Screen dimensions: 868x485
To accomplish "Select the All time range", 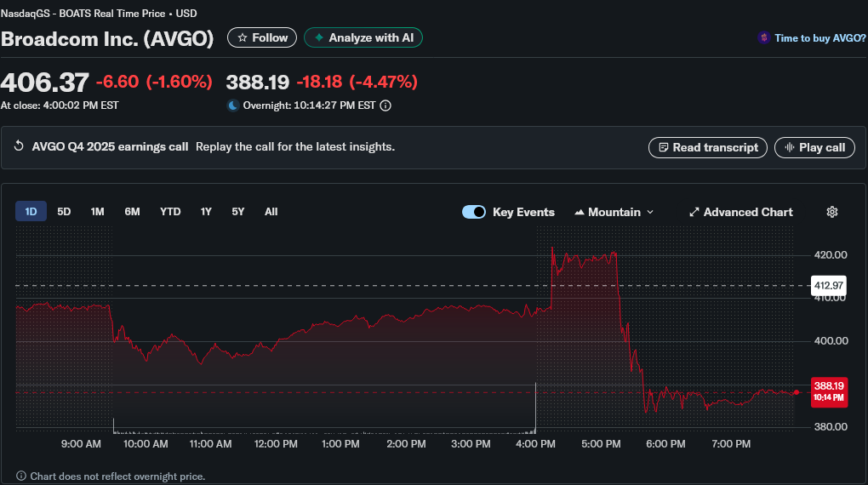I will click(x=271, y=212).
